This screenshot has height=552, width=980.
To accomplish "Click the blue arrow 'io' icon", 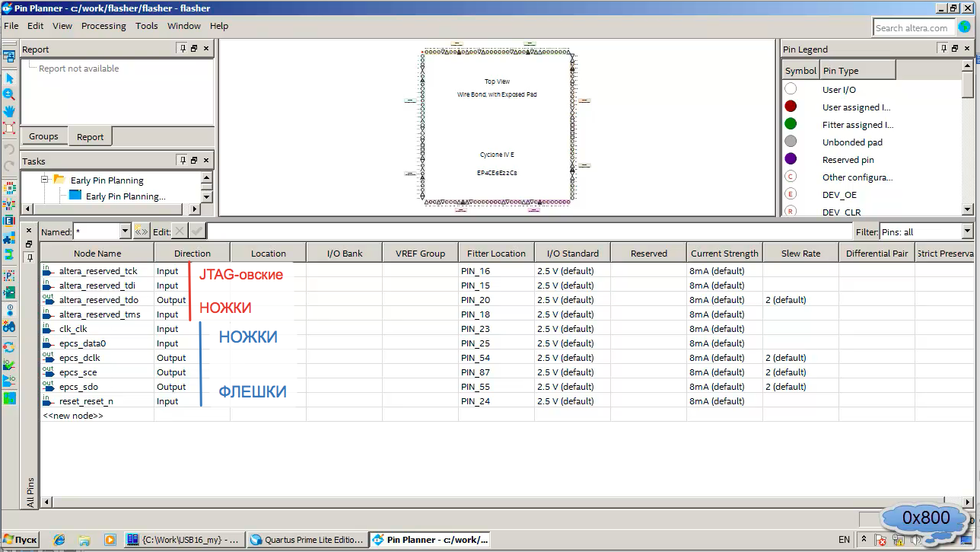I will coord(9,381).
